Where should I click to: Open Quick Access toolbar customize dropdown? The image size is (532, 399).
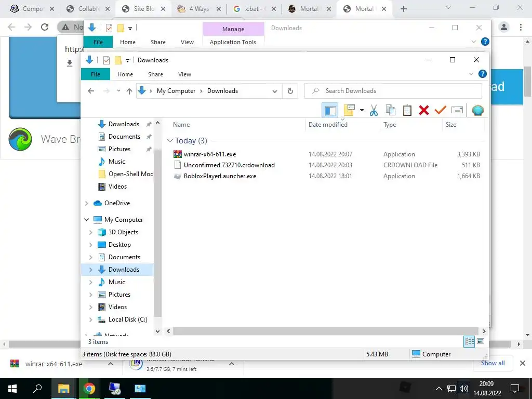pyautogui.click(x=127, y=60)
